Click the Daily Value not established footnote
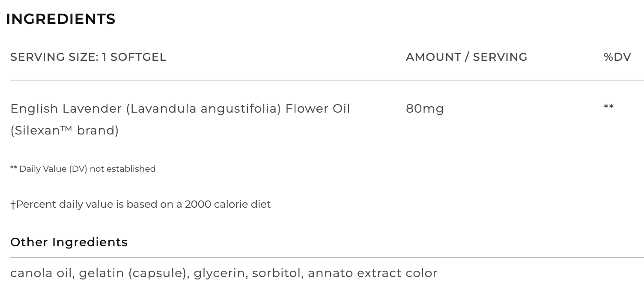Image resolution: width=644 pixels, height=305 pixels. [x=83, y=169]
